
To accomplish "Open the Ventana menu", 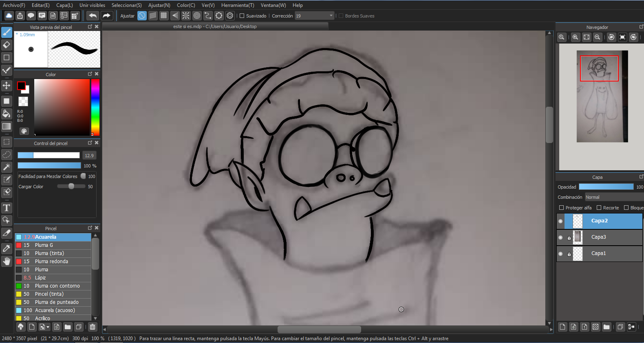I will pos(273,5).
